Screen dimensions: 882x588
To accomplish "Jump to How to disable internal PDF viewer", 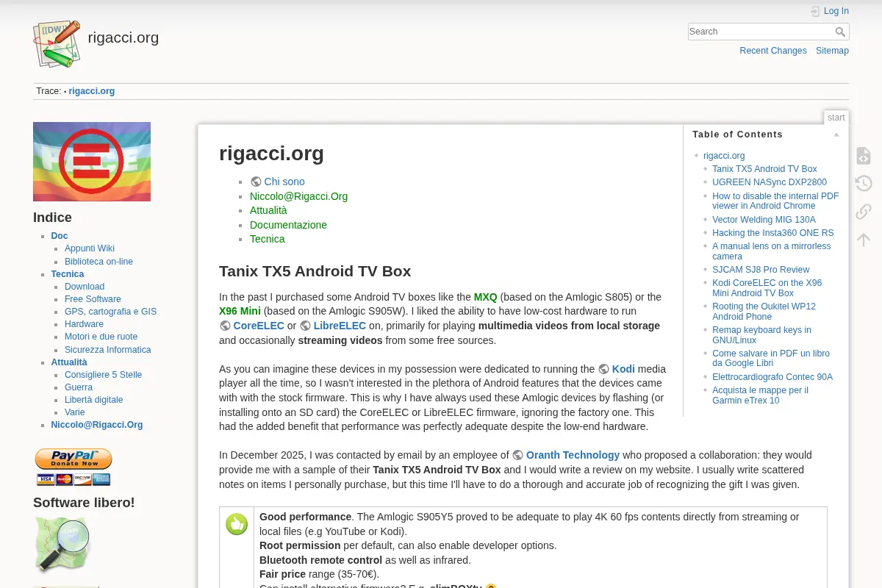I will pos(775,201).
